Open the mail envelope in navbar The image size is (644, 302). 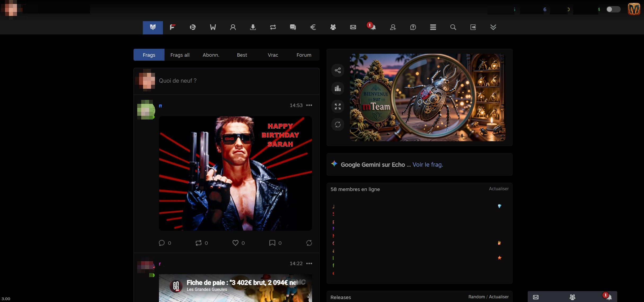coord(353,27)
